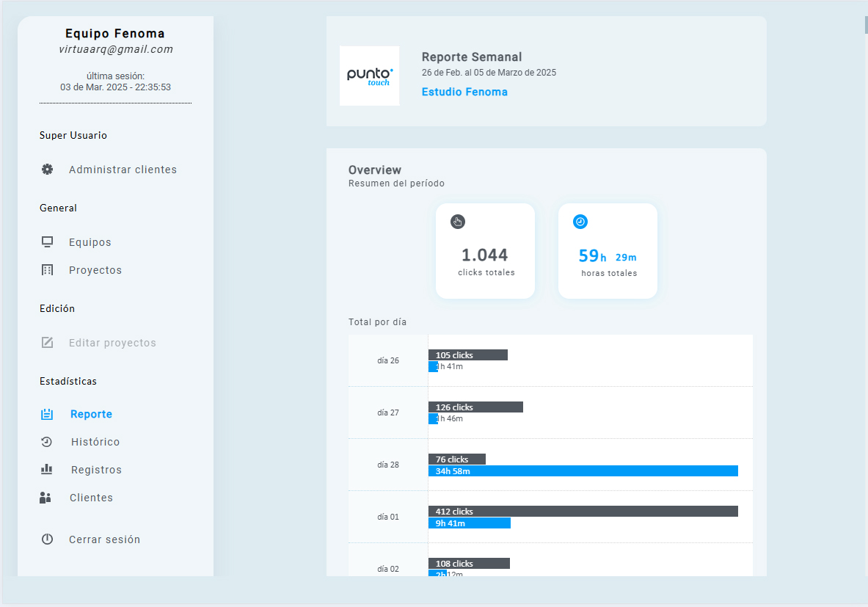
Task: Click the power icon beside Cerrar sesión
Action: click(48, 539)
